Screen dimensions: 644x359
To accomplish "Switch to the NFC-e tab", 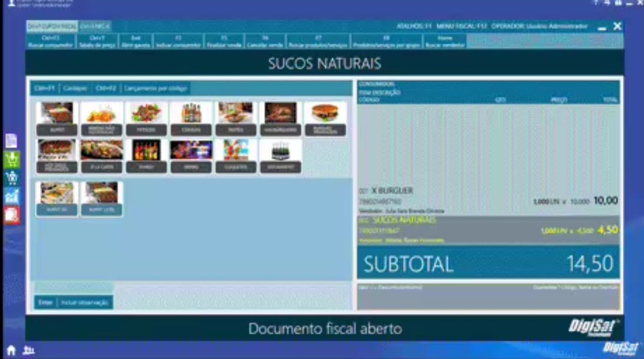I will point(94,26).
